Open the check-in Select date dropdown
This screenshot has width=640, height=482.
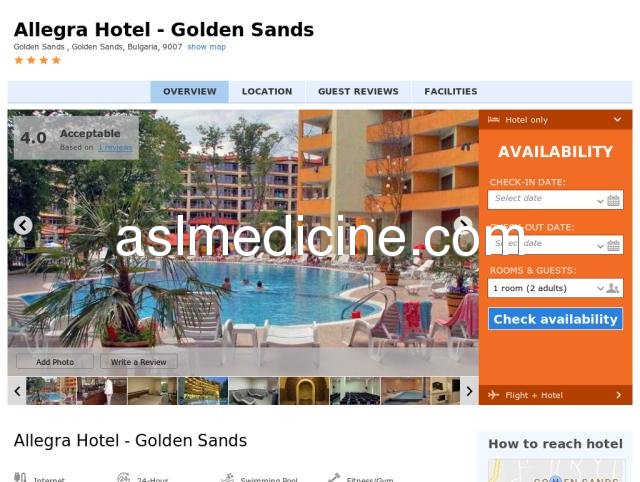pyautogui.click(x=546, y=200)
